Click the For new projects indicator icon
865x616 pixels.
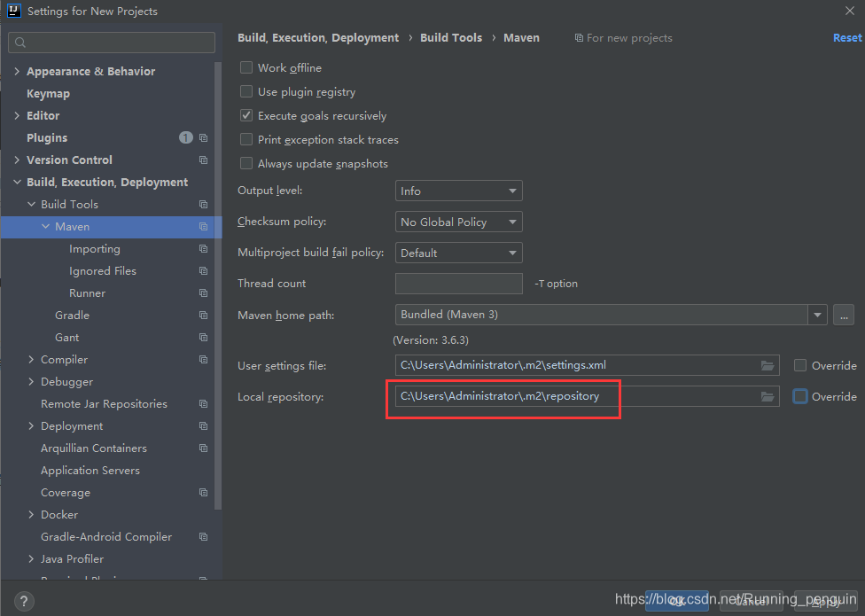(579, 38)
